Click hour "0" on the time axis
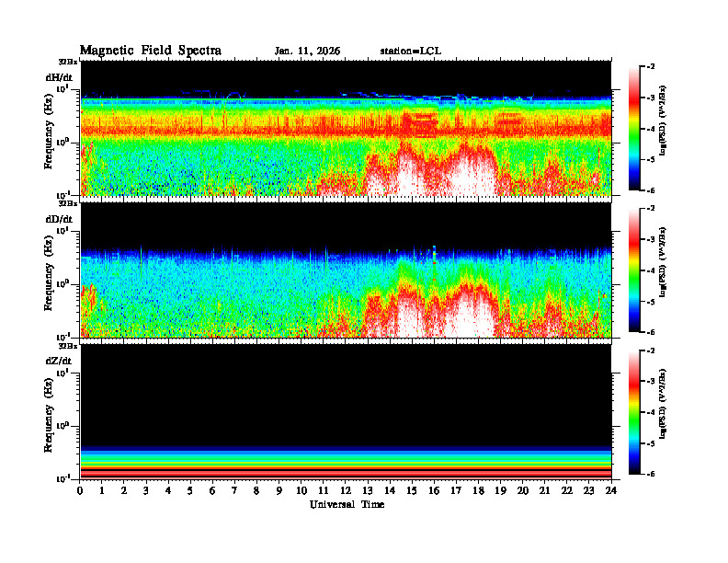 click(x=80, y=490)
